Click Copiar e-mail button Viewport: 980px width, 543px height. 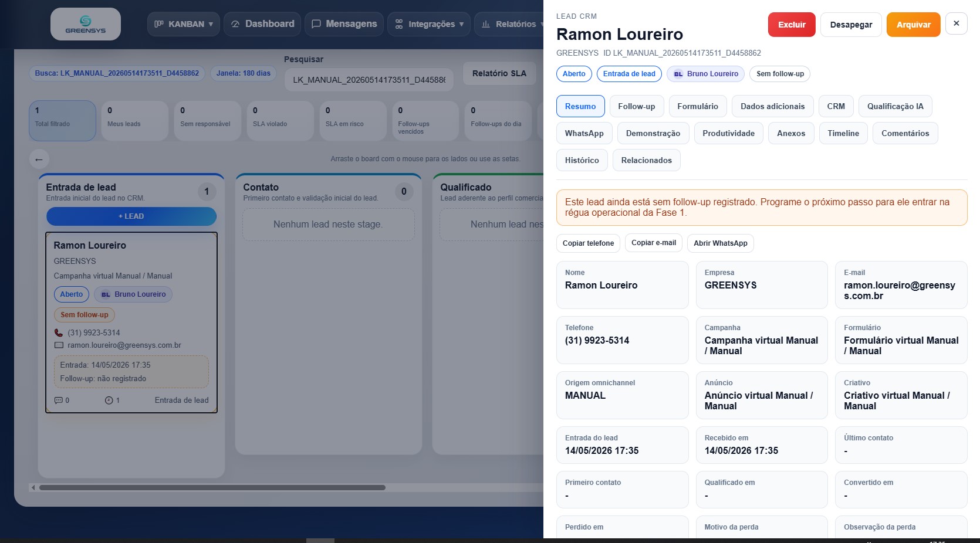tap(654, 243)
